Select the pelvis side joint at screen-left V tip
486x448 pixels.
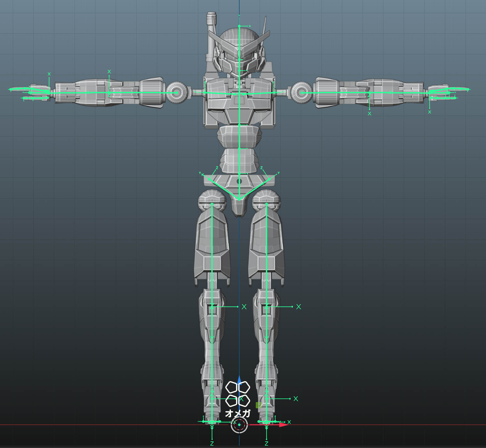click(x=209, y=179)
